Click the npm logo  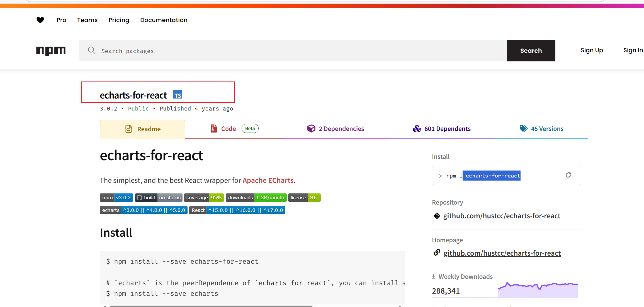[x=51, y=51]
